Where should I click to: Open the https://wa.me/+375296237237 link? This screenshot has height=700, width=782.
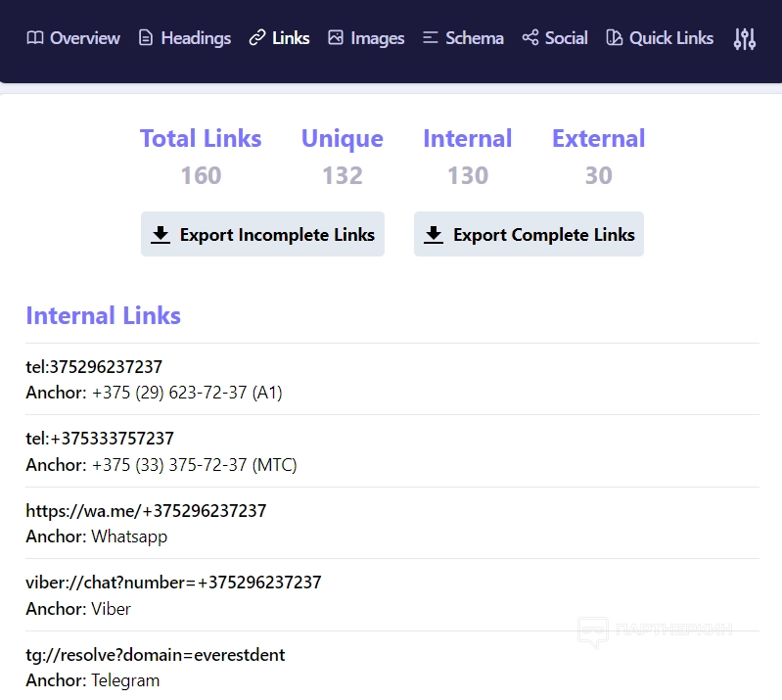click(x=146, y=510)
